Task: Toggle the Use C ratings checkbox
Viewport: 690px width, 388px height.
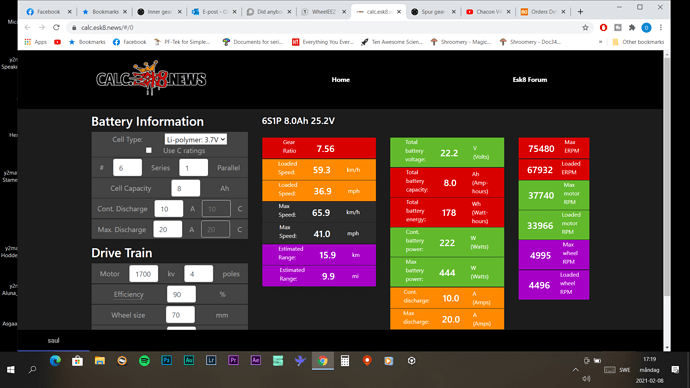Action: (x=149, y=150)
